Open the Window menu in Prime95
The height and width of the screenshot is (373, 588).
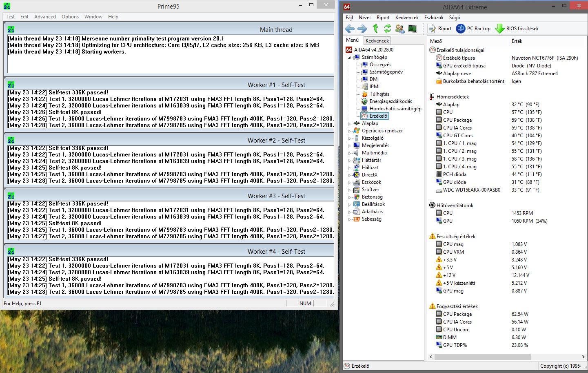click(93, 17)
